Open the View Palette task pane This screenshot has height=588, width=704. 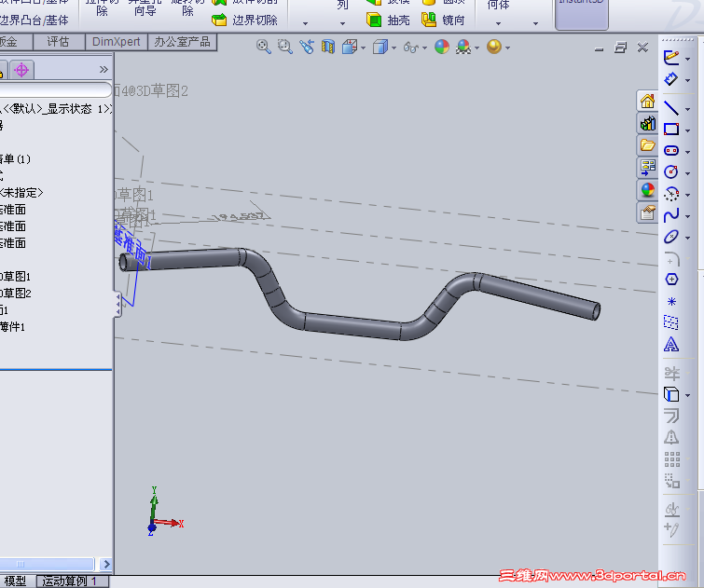tap(647, 168)
